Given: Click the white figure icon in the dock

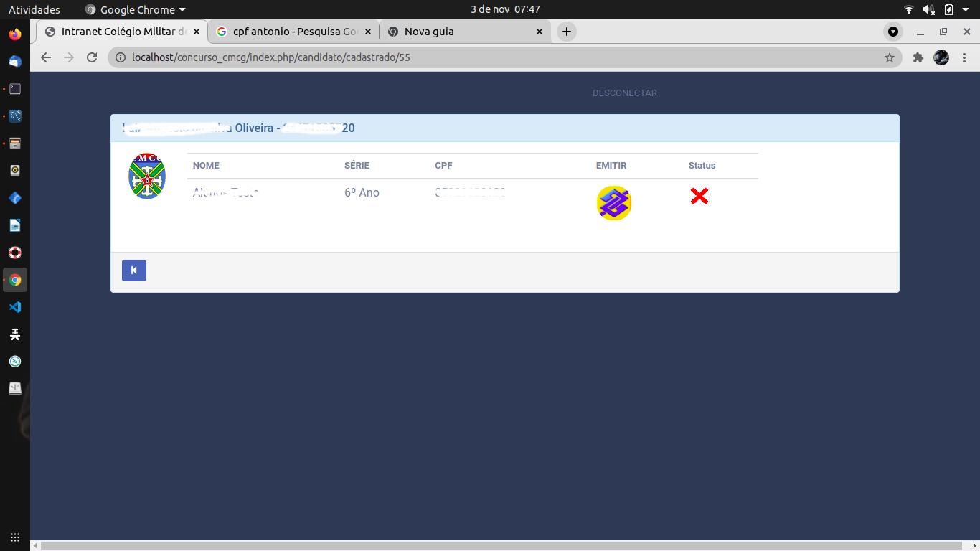Looking at the screenshot, I should 15,334.
